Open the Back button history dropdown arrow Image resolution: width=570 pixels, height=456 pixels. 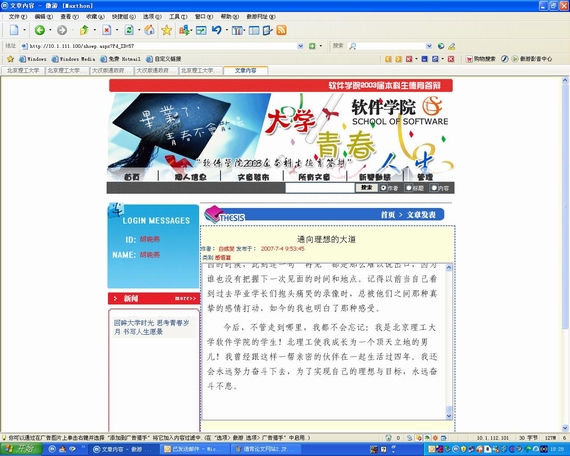[x=50, y=30]
